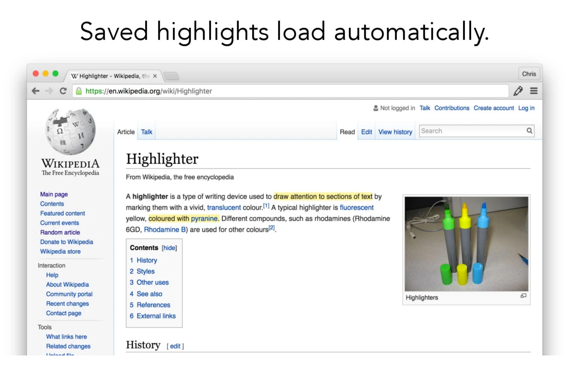Image resolution: width=588 pixels, height=377 pixels.
Task: Click About Wikipedia
Action: (x=67, y=285)
